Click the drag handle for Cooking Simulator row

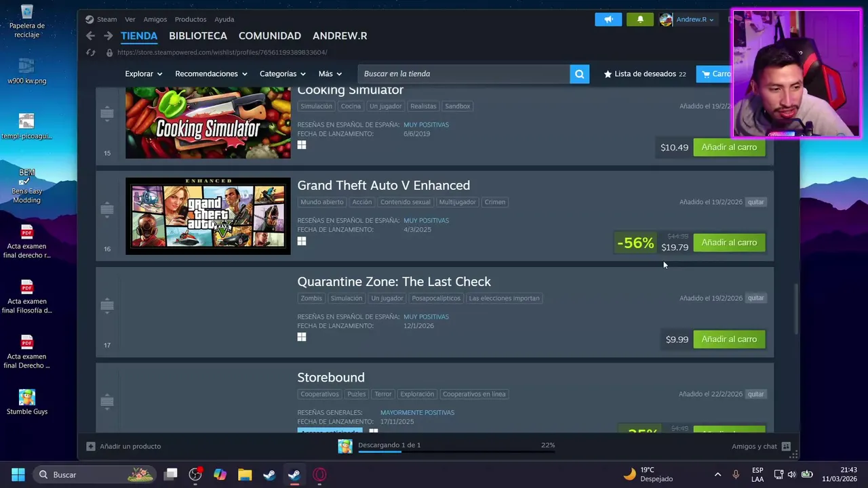tap(106, 113)
